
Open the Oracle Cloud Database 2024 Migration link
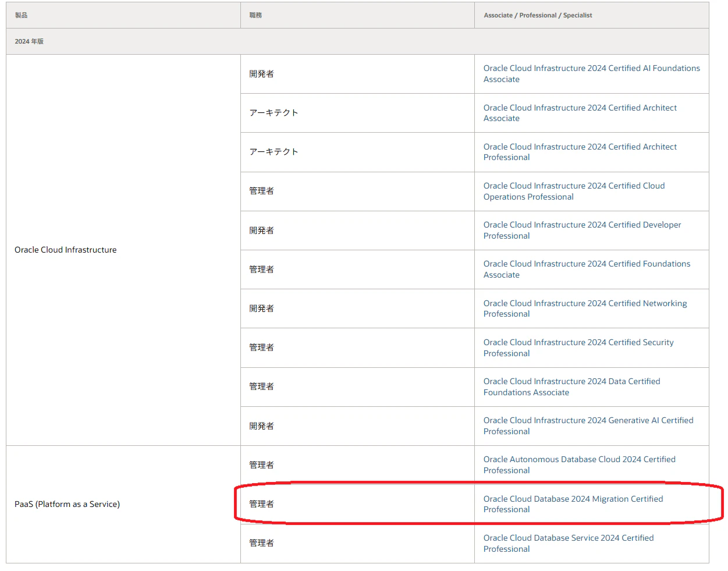coord(573,504)
